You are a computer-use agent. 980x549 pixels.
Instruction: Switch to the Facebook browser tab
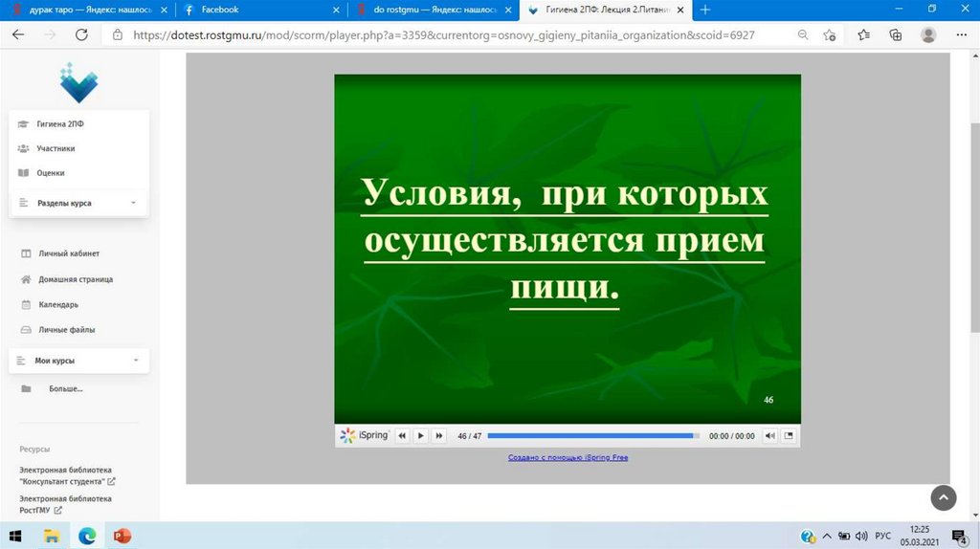[258, 10]
